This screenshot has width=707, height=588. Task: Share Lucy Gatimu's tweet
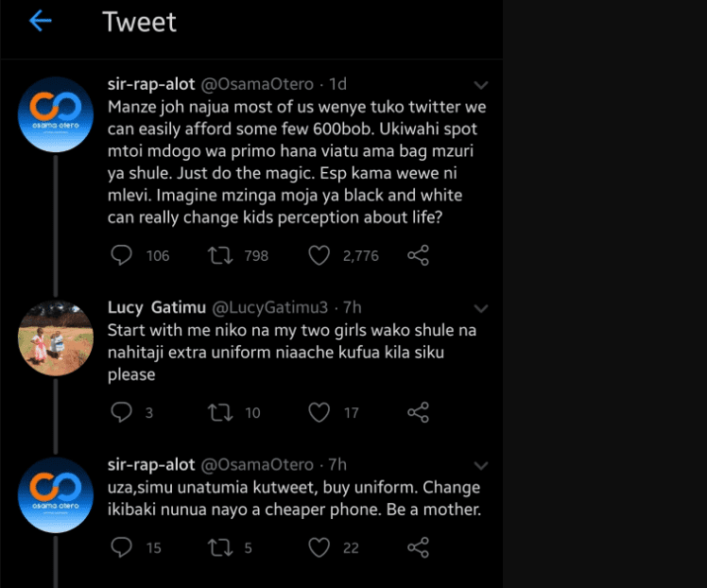click(418, 412)
